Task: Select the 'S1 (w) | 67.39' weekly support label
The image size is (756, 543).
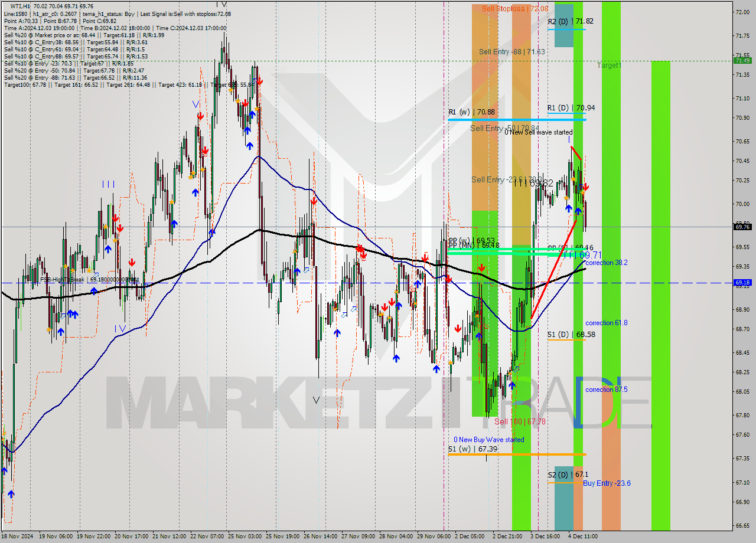Action: click(472, 449)
